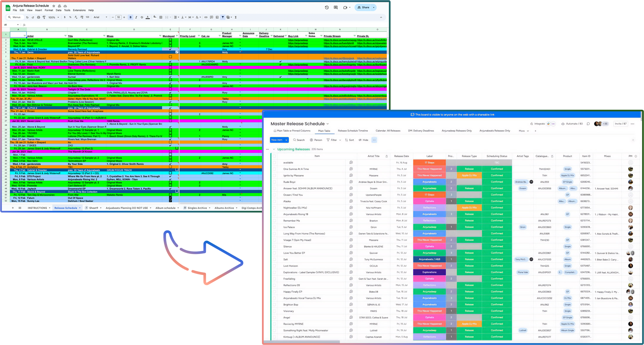Click the insert link icon
644x345 pixels.
pos(206,17)
